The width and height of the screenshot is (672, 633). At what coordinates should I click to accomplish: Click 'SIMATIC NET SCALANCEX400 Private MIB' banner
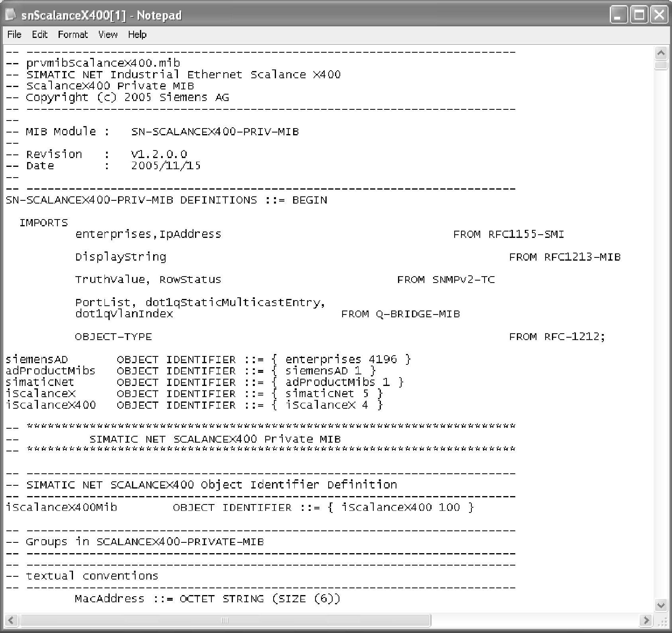(x=215, y=439)
